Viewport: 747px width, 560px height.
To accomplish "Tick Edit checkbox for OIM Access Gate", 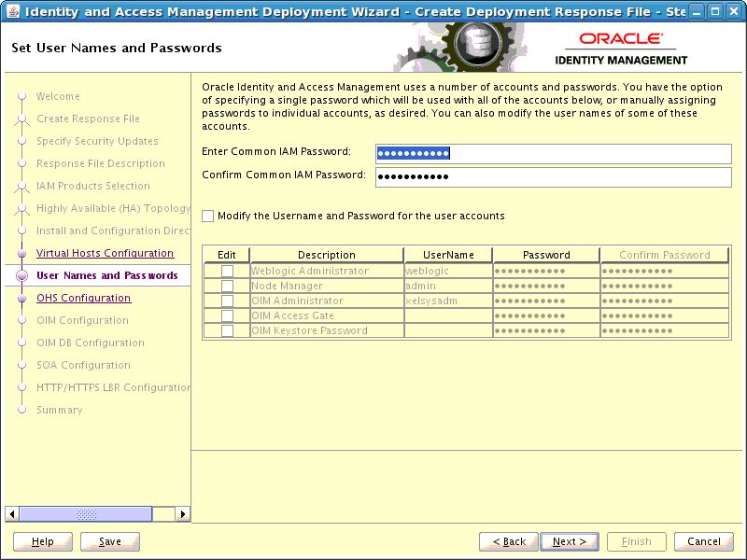I will [x=227, y=315].
